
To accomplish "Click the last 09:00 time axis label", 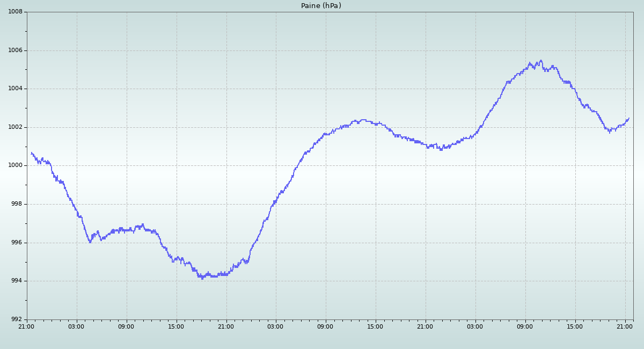I will tap(525, 326).
